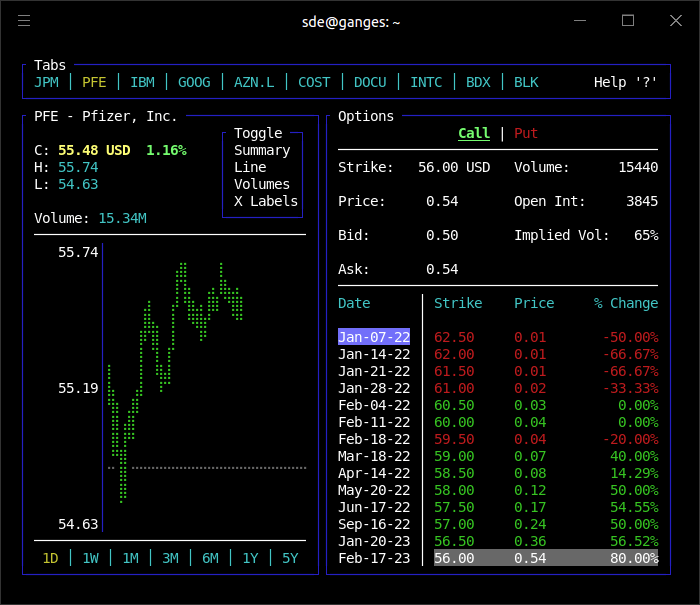Viewport: 700px width, 605px height.
Task: Select the 1D time frame
Action: [x=50, y=559]
